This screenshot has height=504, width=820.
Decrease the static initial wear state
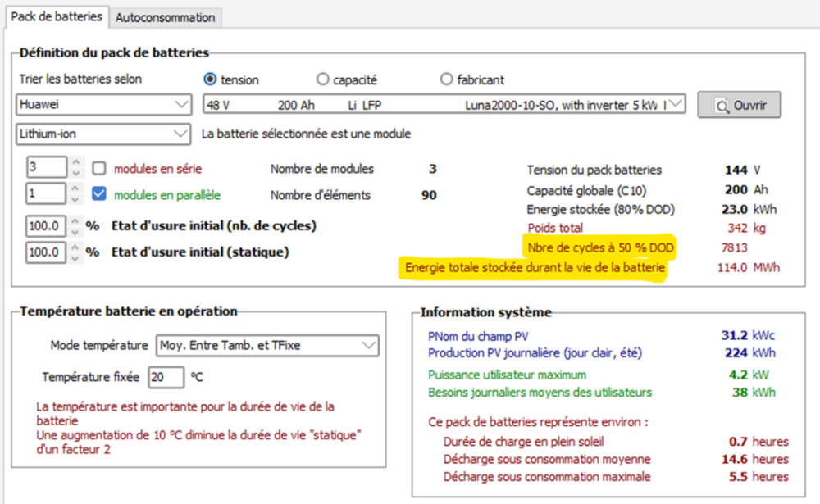(x=75, y=257)
